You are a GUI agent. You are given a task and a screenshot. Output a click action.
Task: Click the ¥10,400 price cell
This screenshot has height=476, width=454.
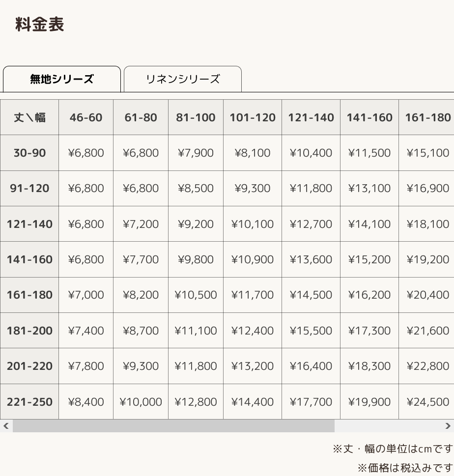click(x=311, y=153)
